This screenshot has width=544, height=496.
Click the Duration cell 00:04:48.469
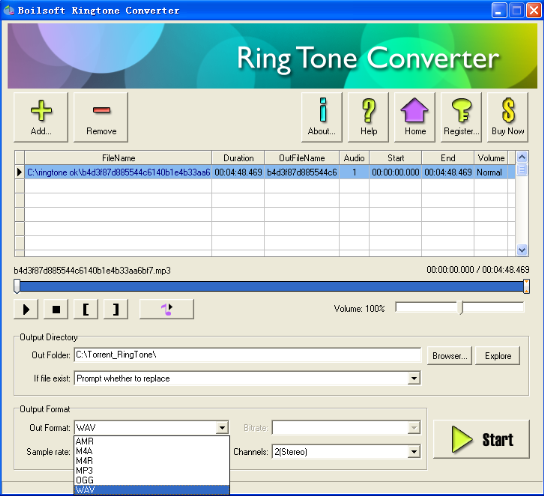click(238, 172)
